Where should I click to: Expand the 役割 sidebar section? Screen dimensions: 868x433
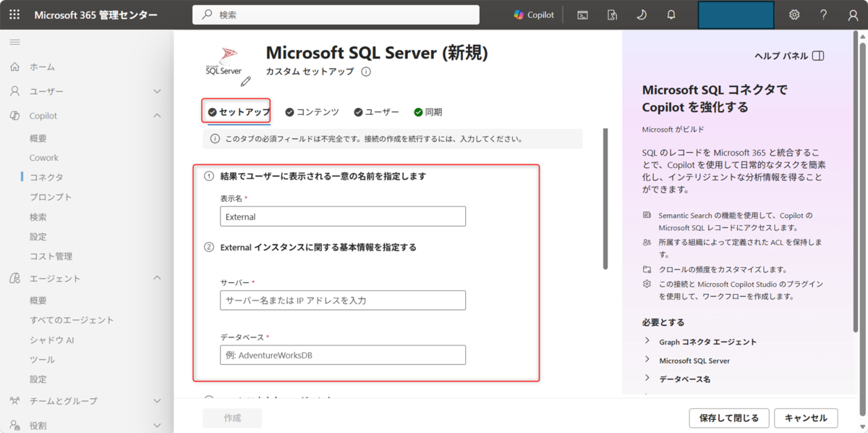click(x=157, y=425)
